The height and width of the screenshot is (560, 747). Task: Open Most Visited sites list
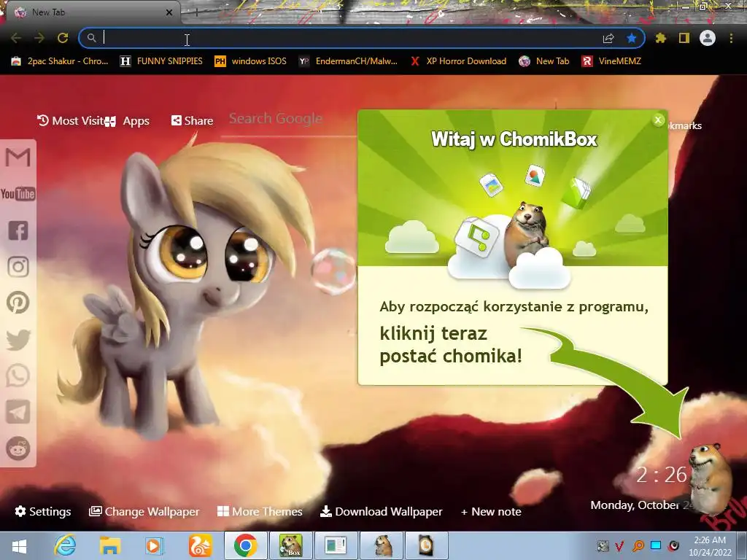[71, 120]
